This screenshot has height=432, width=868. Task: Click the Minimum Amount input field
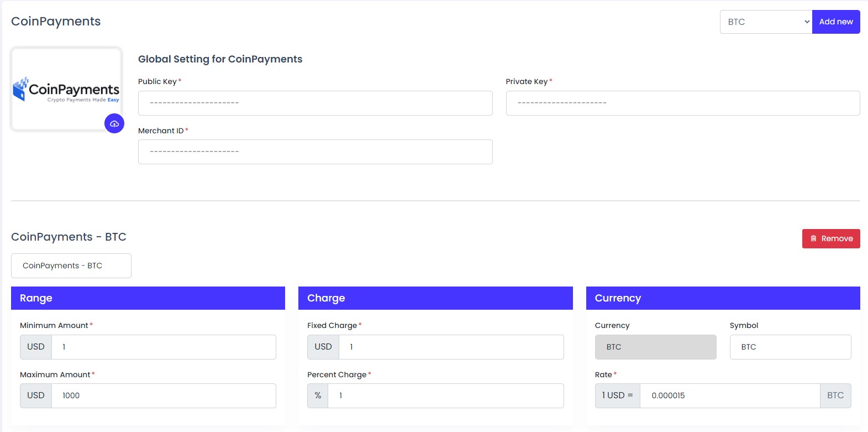164,347
